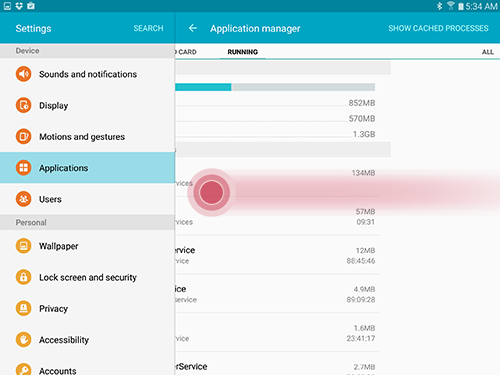Viewport: 500px width, 375px height.
Task: Tap the Privacy icon
Action: point(23,308)
